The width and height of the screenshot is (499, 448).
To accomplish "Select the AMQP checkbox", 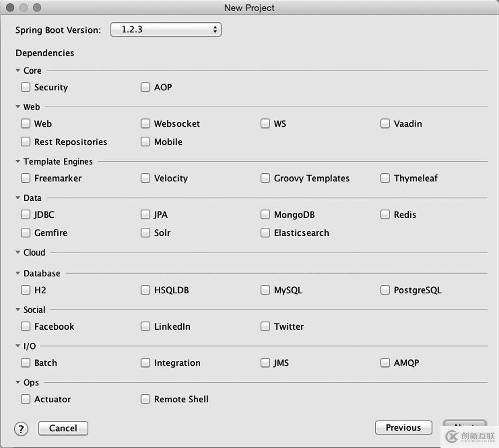I will pos(385,363).
